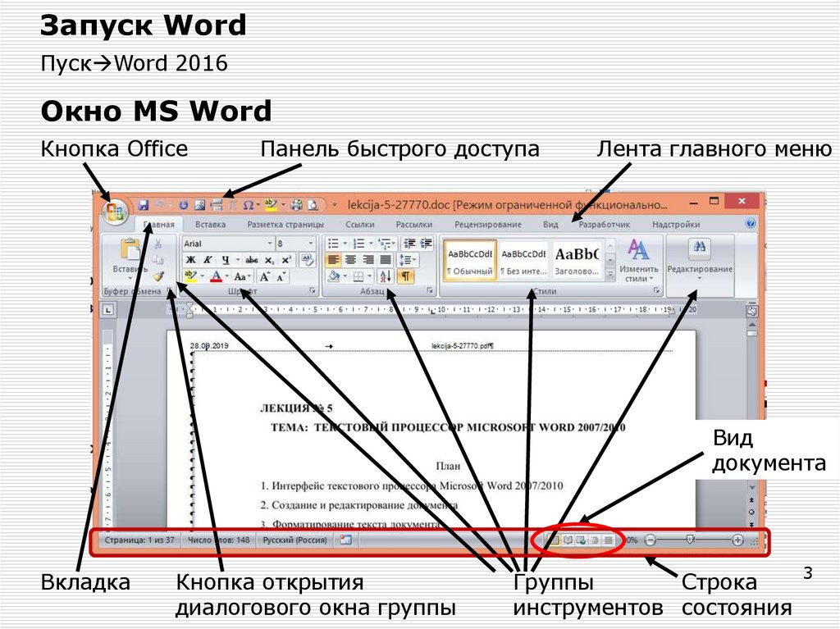This screenshot has height=629, width=840.
Task: Open the Главная tab
Action: pos(158,225)
